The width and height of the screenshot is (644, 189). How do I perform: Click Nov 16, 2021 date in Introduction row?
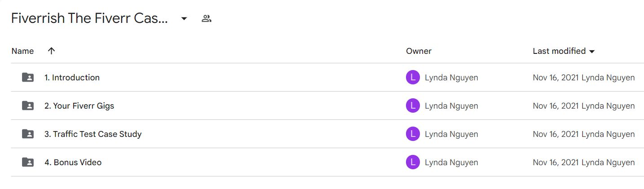(x=556, y=78)
